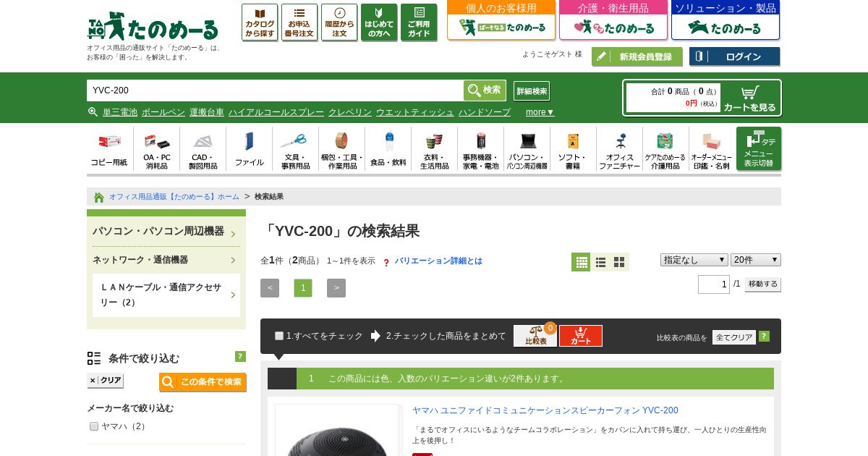Open copy paper category

pos(109,149)
